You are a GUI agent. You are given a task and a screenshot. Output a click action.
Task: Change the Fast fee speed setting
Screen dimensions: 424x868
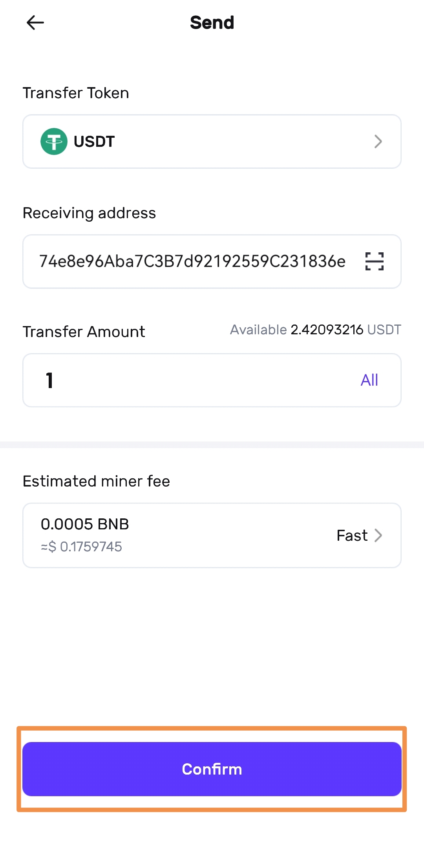352,535
